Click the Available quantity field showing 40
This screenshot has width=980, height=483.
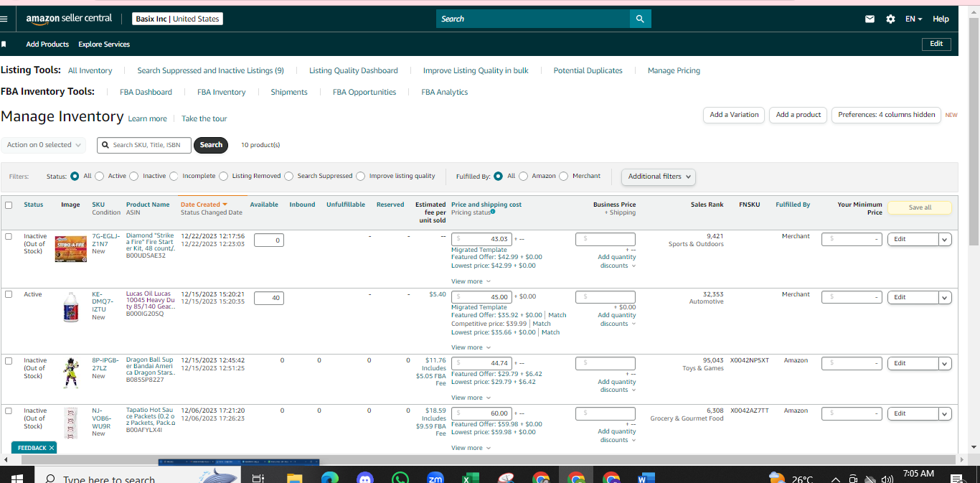pos(268,298)
